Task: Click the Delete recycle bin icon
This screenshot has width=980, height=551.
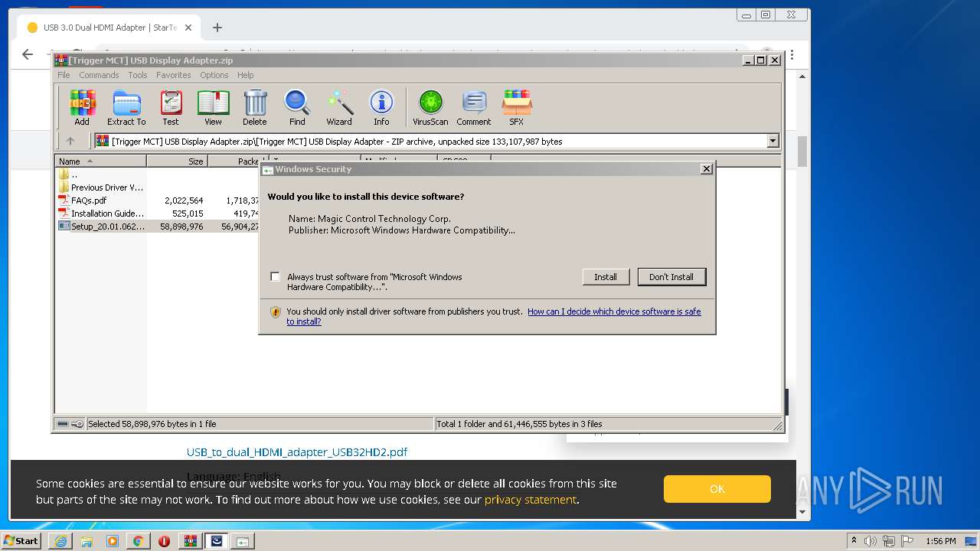Action: pos(255,107)
